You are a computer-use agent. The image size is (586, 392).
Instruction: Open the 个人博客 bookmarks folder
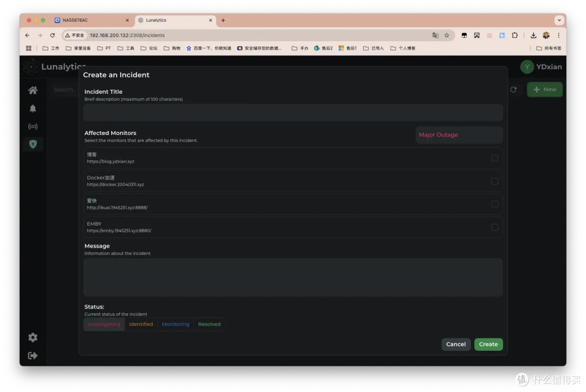tap(403, 48)
